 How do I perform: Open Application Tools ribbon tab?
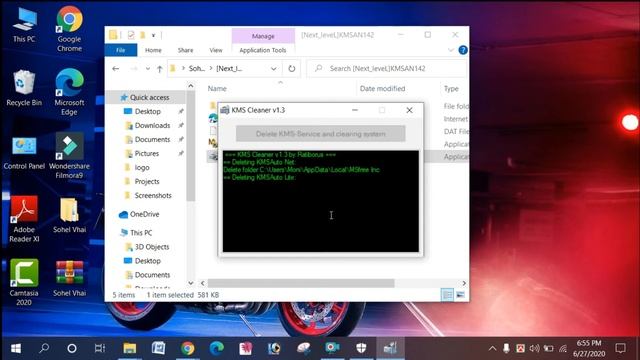click(263, 50)
